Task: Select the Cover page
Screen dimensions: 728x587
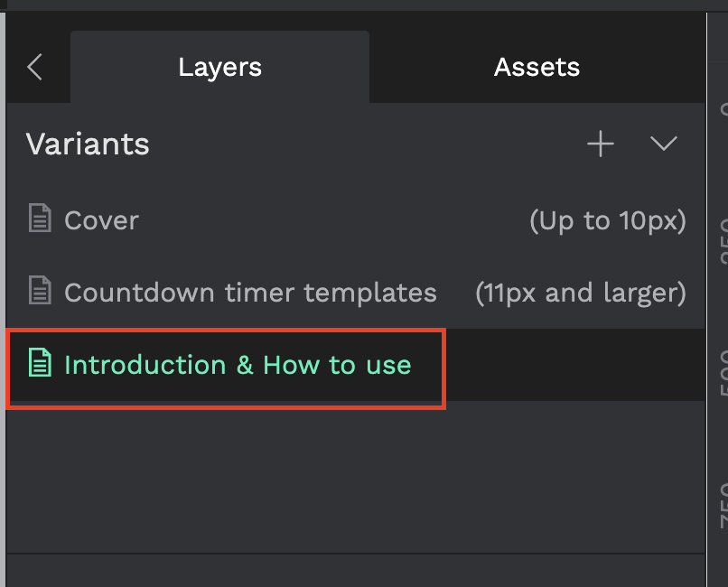Action: (x=356, y=220)
